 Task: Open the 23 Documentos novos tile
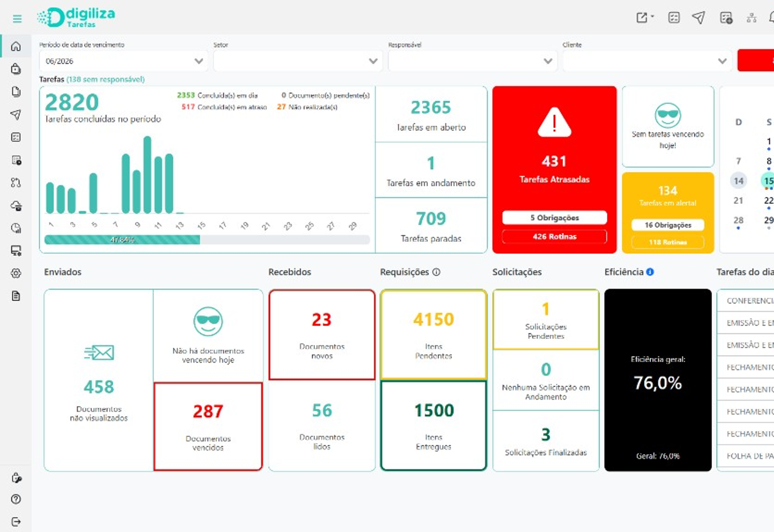[x=322, y=335]
